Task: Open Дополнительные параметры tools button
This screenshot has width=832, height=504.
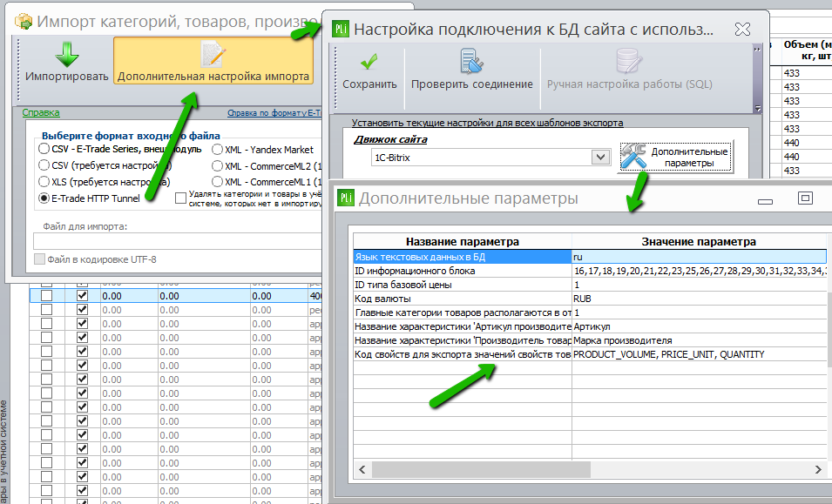Action: [x=676, y=157]
